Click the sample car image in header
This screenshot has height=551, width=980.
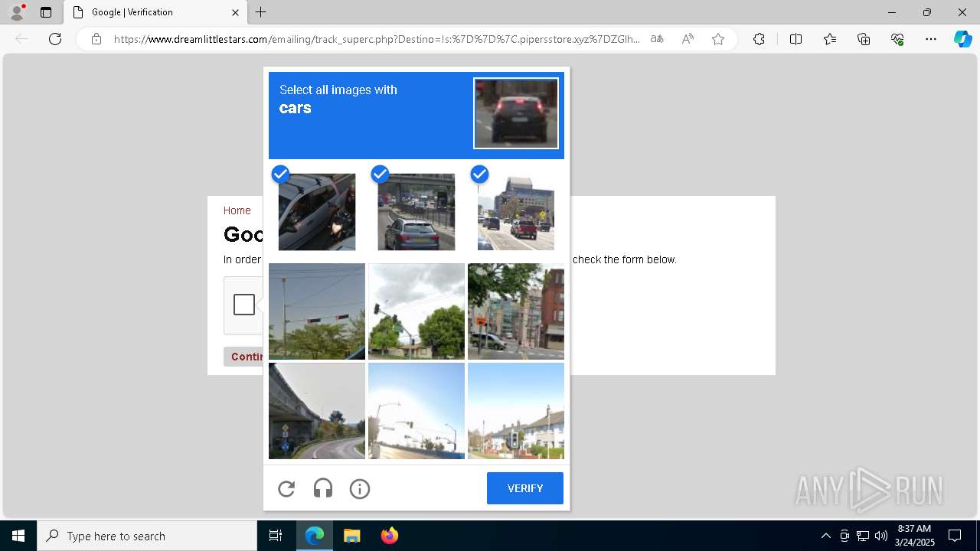click(516, 113)
